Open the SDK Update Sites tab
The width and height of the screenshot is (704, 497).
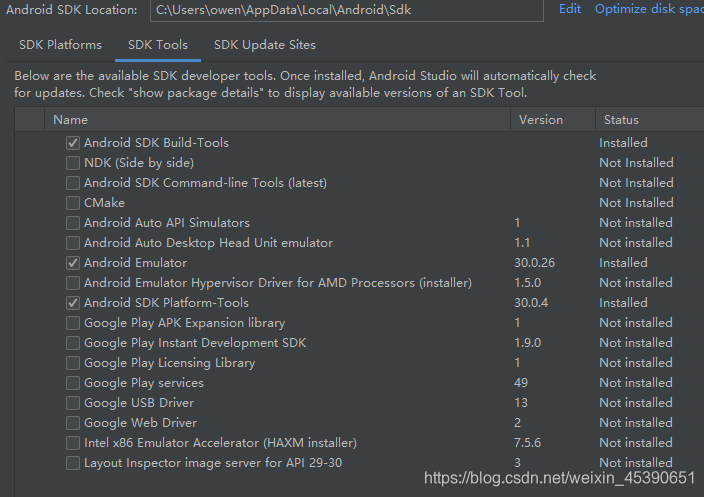coord(265,45)
